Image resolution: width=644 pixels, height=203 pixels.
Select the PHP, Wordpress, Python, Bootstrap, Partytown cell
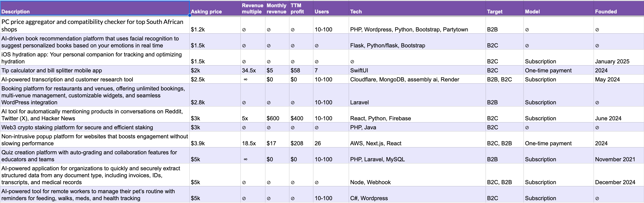[x=417, y=25]
